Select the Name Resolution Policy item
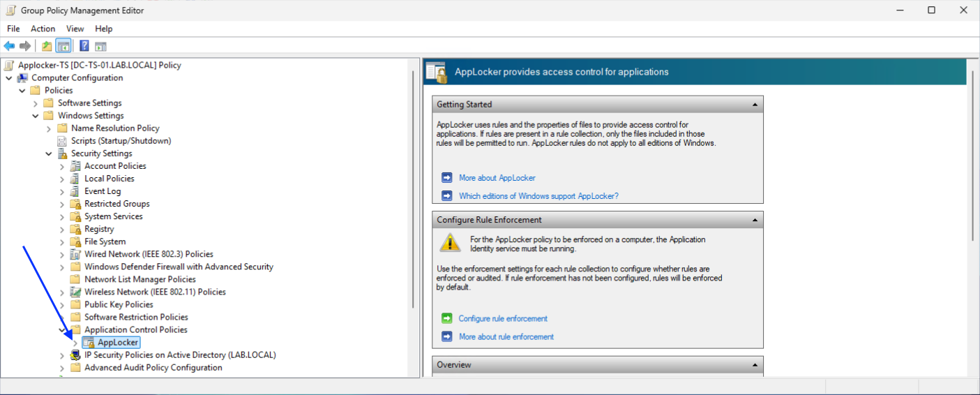Viewport: 980px width, 395px height. point(115,128)
